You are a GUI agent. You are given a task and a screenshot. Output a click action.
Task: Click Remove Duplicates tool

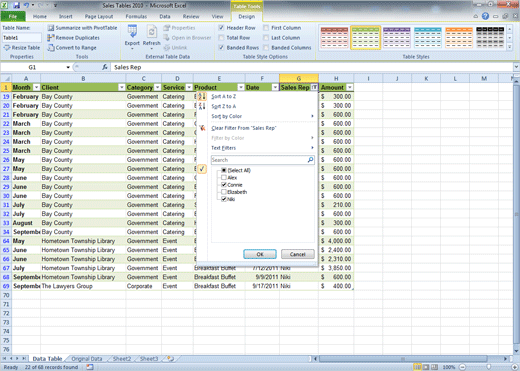pyautogui.click(x=73, y=38)
